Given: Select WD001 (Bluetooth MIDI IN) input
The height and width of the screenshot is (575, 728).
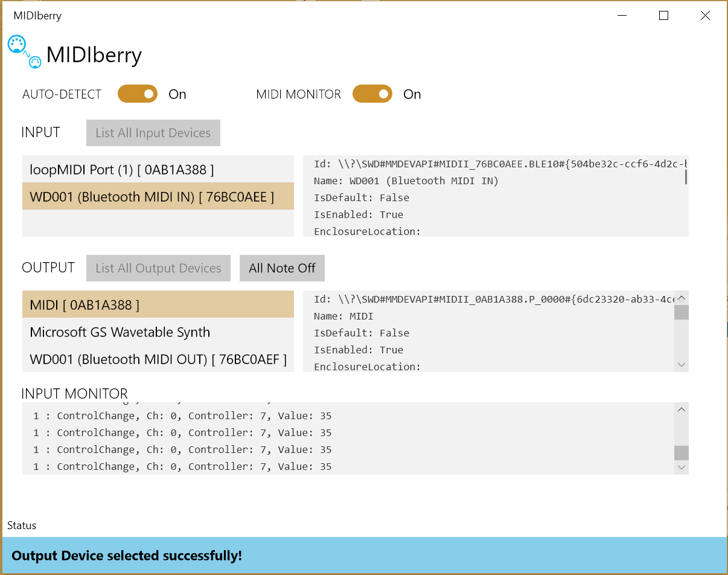Looking at the screenshot, I should (x=158, y=196).
